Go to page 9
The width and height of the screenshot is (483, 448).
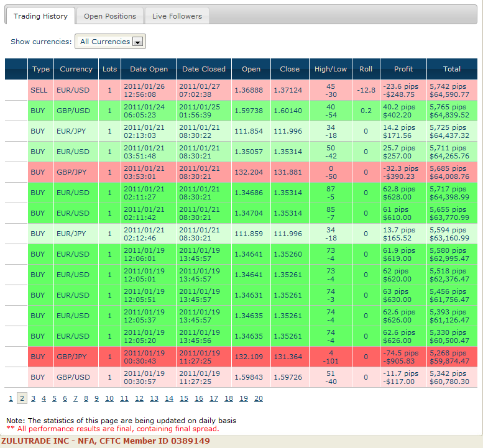tap(96, 398)
